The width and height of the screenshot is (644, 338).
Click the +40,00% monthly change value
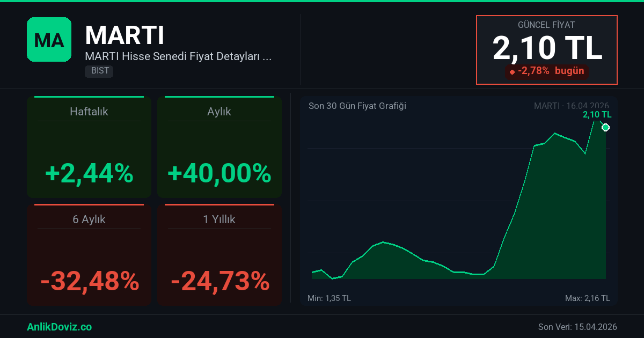[x=219, y=173]
